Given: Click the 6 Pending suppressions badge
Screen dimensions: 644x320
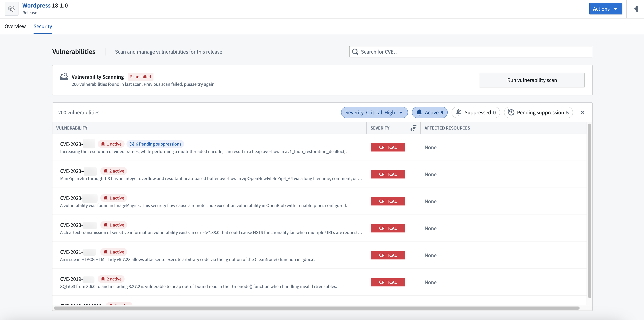Looking at the screenshot, I should click(155, 144).
